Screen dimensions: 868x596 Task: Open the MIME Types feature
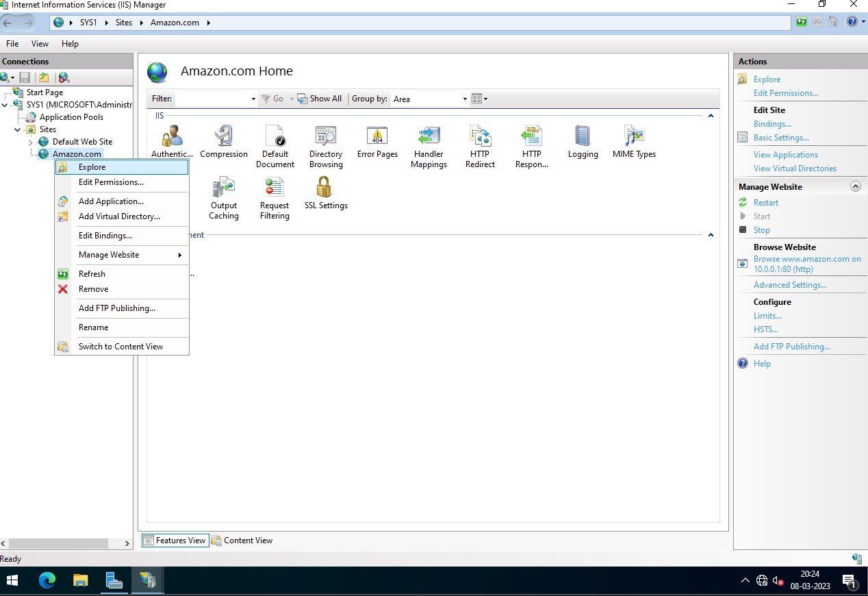(x=634, y=142)
